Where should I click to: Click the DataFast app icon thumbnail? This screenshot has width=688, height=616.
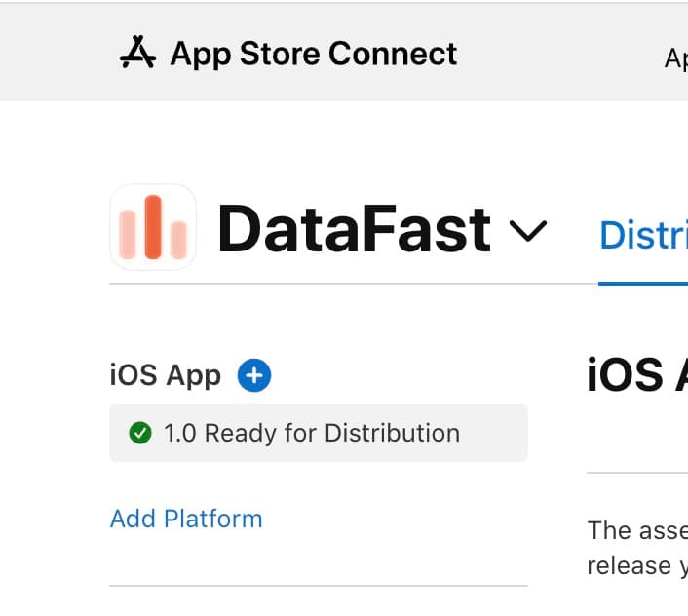click(x=153, y=227)
